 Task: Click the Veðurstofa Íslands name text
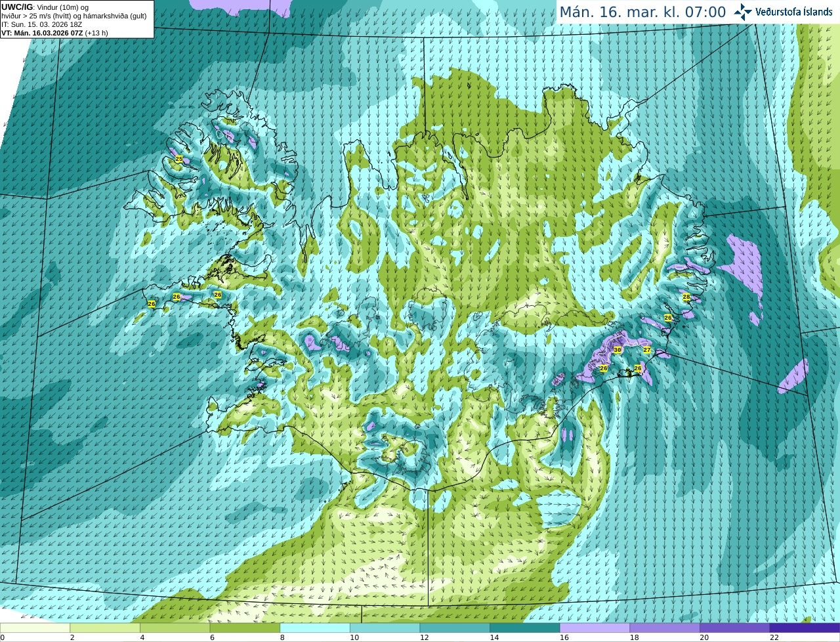(x=793, y=12)
